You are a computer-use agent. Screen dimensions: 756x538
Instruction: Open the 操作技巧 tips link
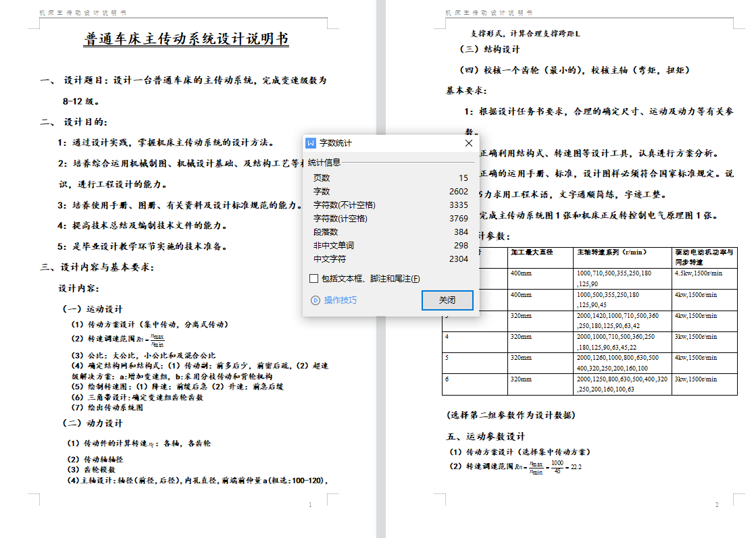[x=340, y=300]
